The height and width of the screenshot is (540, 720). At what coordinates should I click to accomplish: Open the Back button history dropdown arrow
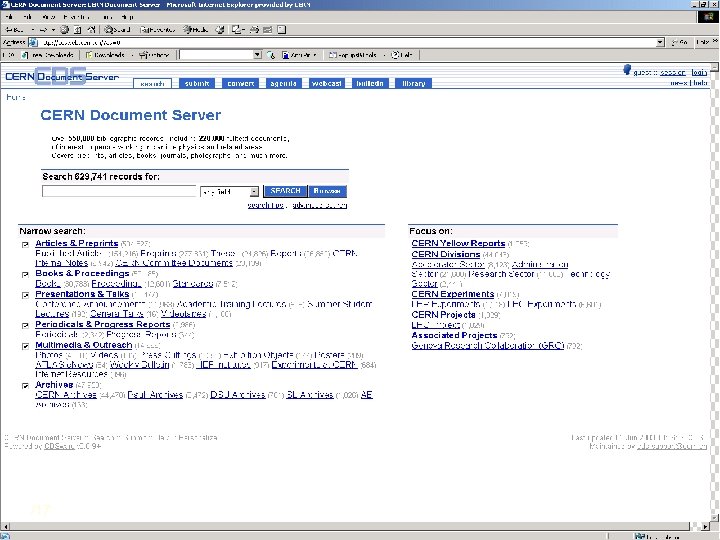coord(33,30)
